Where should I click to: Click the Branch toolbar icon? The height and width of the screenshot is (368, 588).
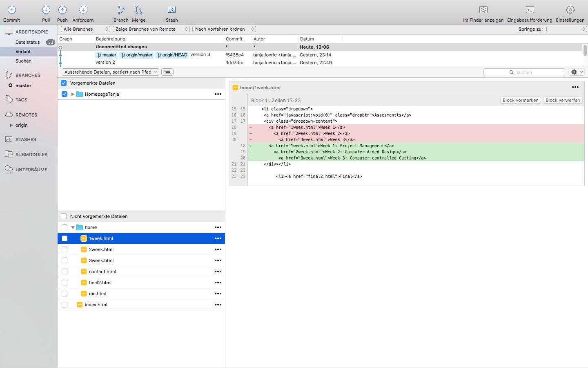[121, 10]
